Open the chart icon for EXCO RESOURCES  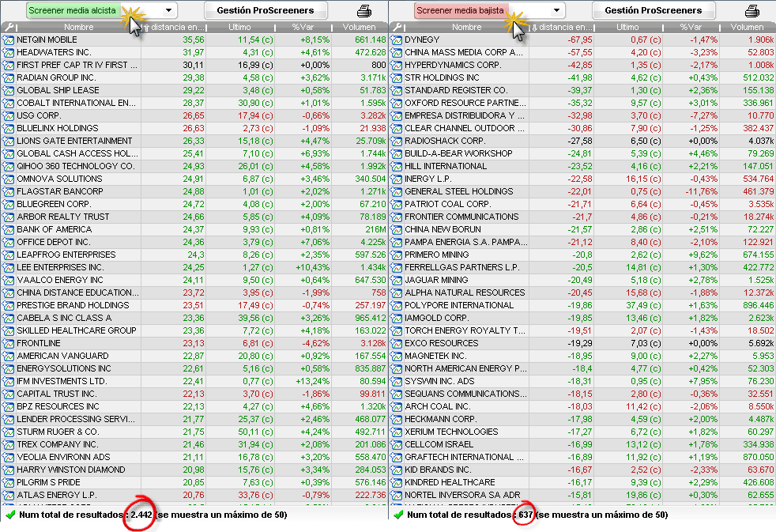[397, 343]
